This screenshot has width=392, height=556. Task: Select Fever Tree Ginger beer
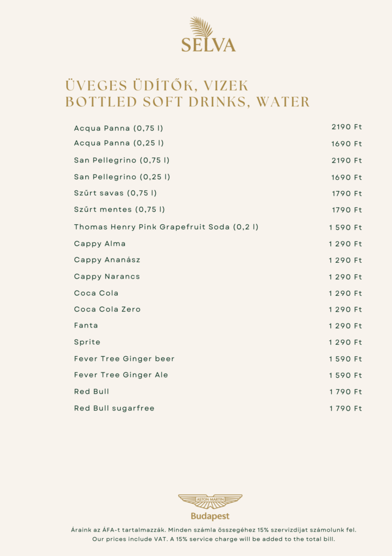pyautogui.click(x=124, y=359)
